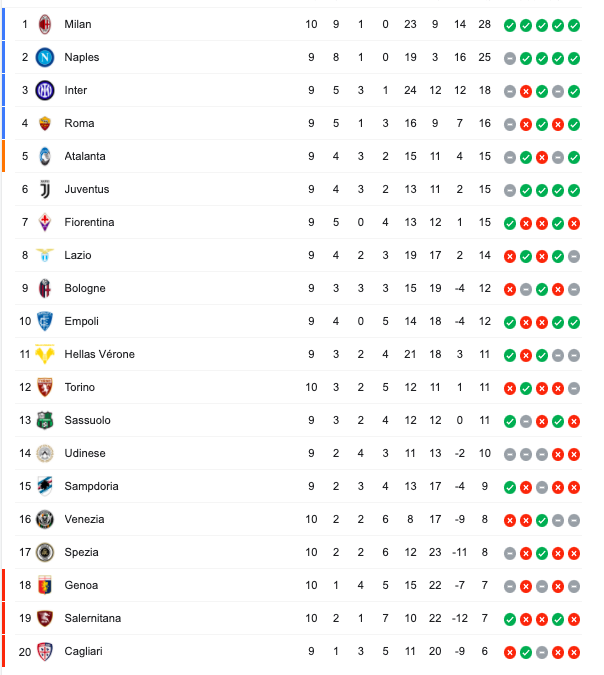Select the Fiorentina club badge
The image size is (604, 675).
pos(44,222)
